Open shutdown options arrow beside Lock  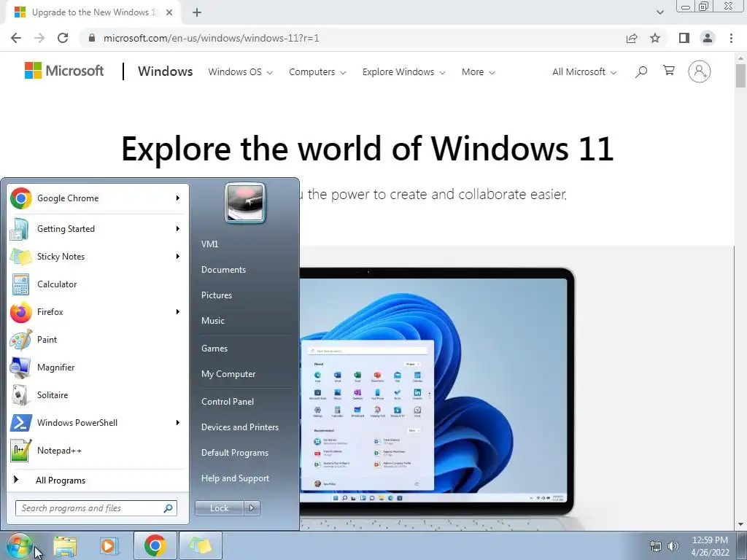252,508
